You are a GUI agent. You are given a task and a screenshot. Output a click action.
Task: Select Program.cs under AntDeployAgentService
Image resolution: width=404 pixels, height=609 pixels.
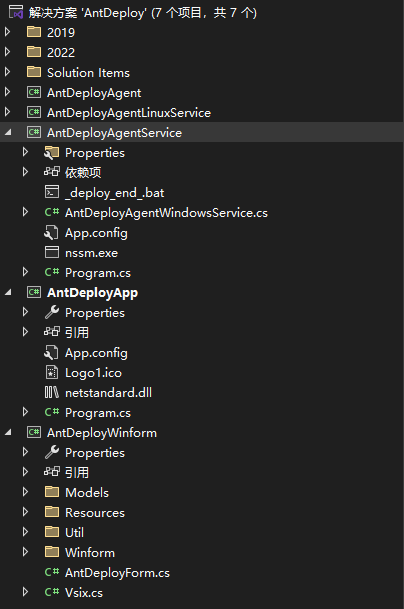click(98, 273)
